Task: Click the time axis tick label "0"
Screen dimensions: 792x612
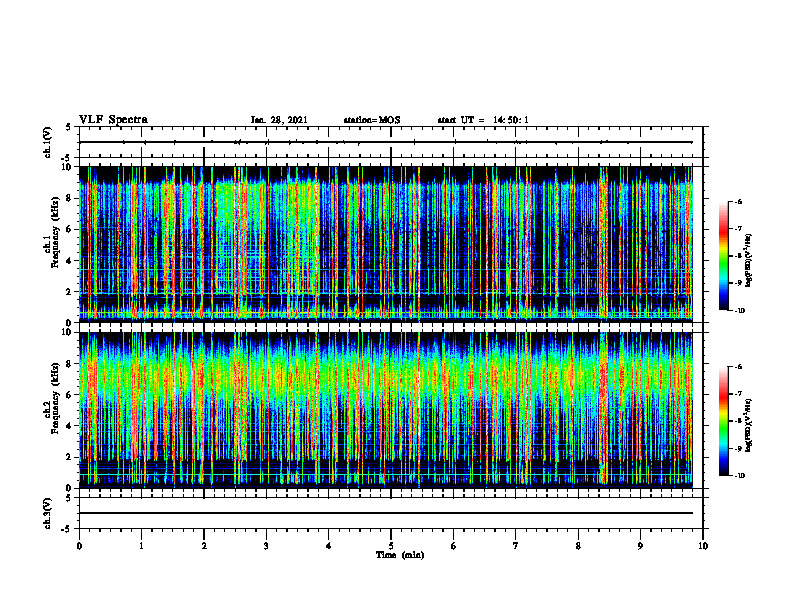Action: [x=79, y=546]
